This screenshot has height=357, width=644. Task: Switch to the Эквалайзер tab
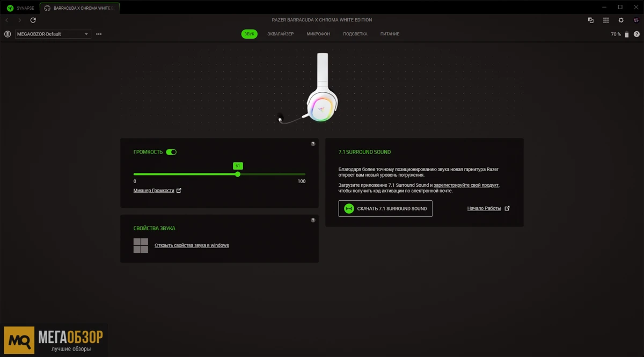(x=280, y=34)
